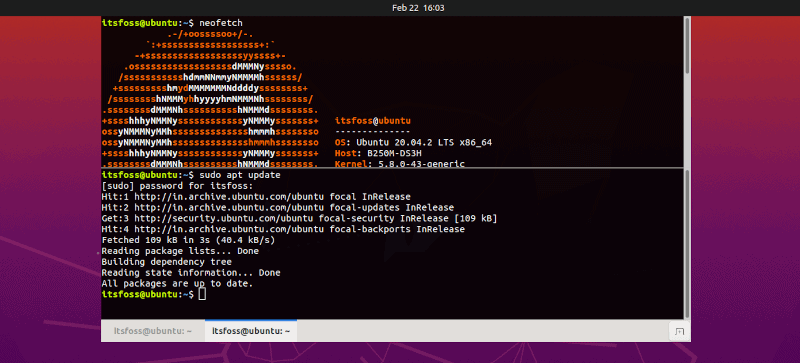Switch to the first itsfoss@ubuntu tab

point(153,331)
